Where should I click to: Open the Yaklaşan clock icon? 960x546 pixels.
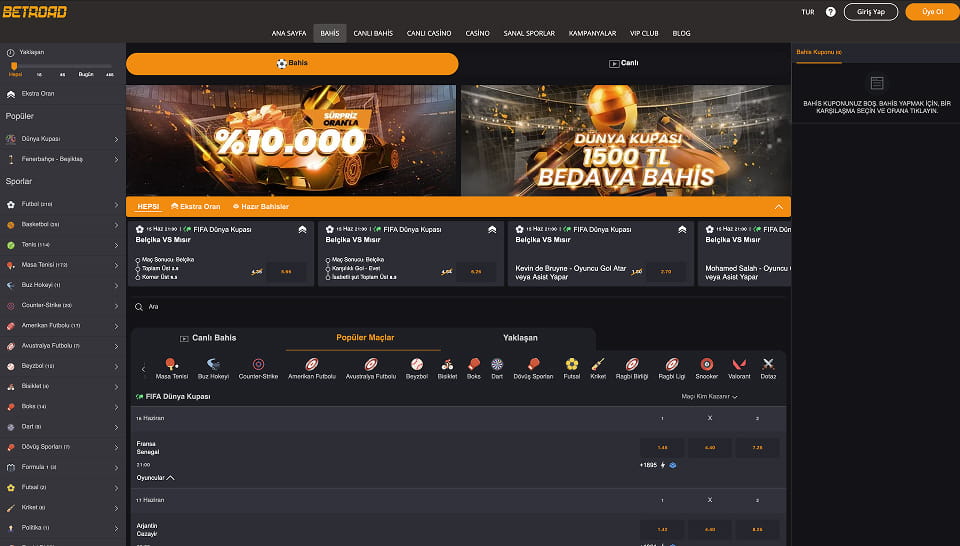10,53
